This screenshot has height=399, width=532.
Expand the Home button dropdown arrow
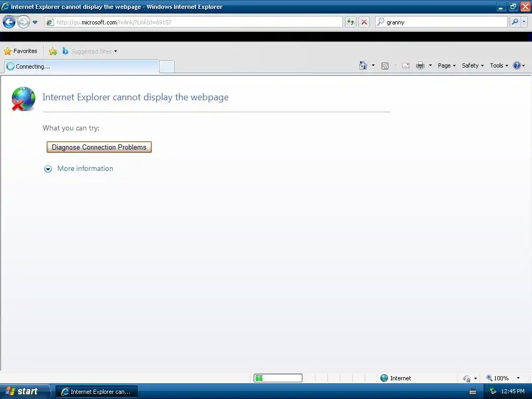coord(373,65)
